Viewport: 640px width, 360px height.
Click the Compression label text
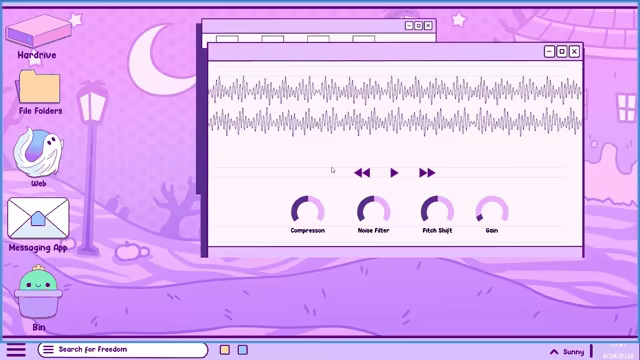click(307, 231)
